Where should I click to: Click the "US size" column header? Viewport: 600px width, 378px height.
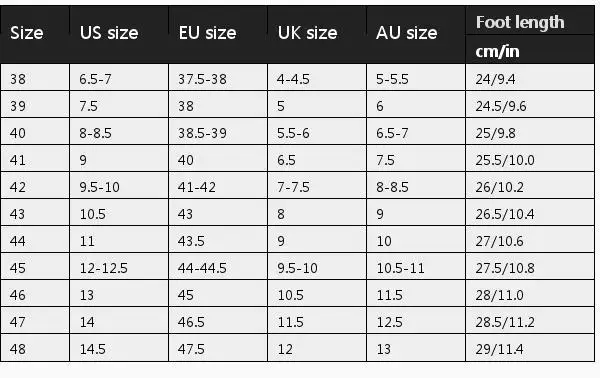point(119,34)
